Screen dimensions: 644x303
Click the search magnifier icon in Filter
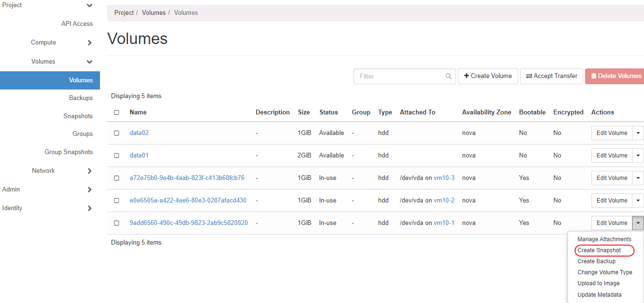(448, 76)
